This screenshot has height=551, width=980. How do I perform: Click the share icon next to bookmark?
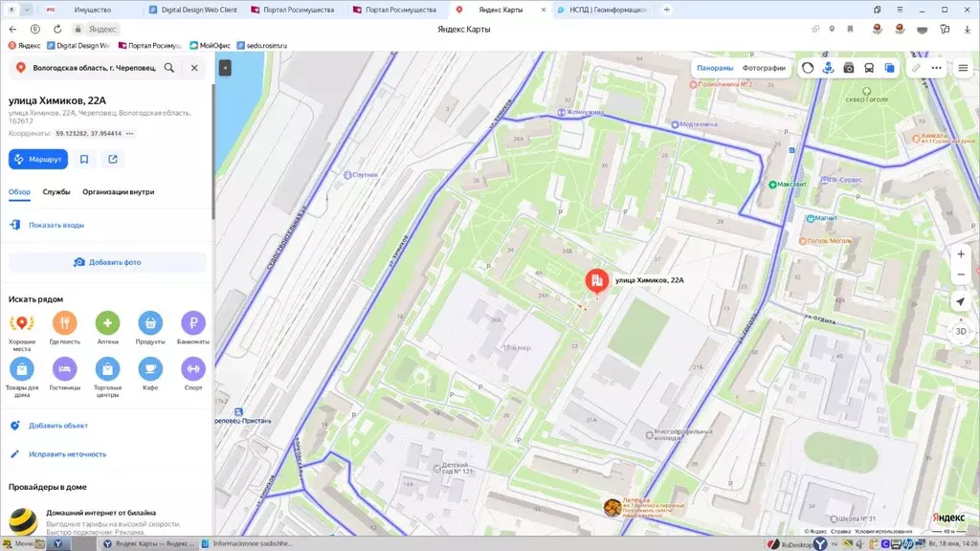(x=113, y=159)
